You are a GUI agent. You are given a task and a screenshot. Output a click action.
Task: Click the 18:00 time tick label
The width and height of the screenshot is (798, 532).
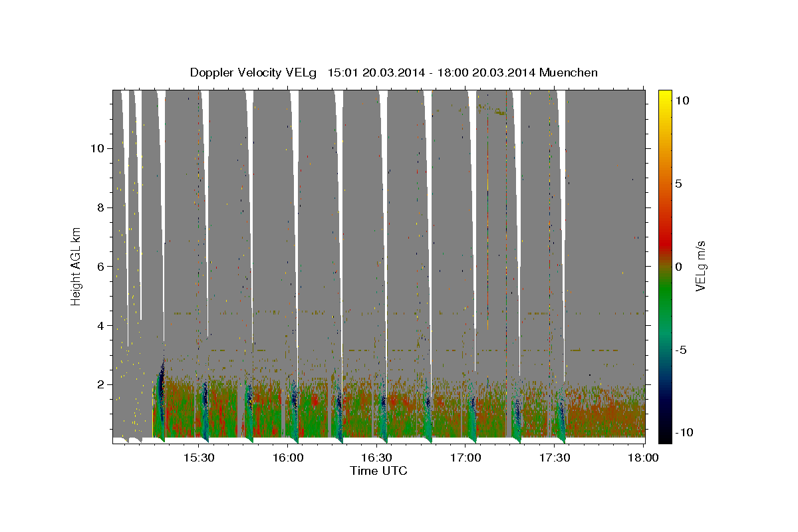(x=644, y=458)
